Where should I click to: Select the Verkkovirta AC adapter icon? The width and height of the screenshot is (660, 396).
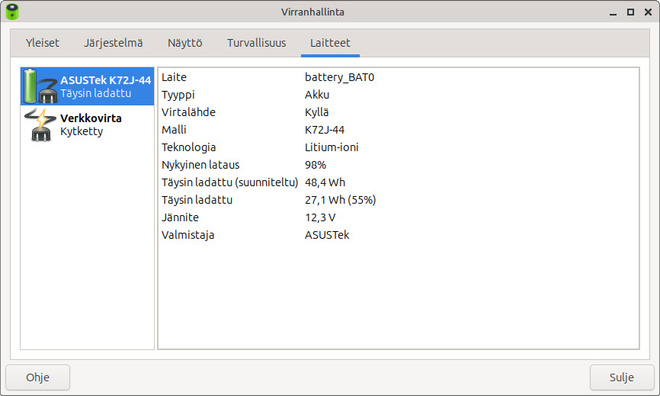pos(40,125)
